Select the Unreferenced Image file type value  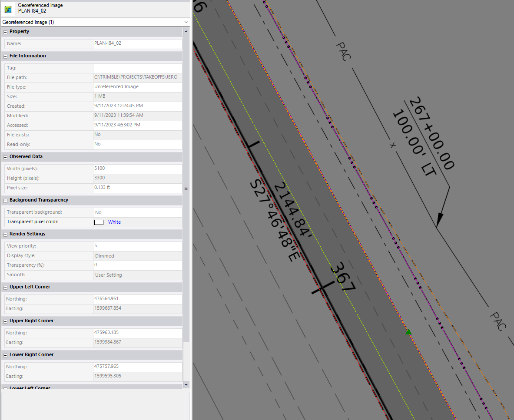click(x=138, y=87)
